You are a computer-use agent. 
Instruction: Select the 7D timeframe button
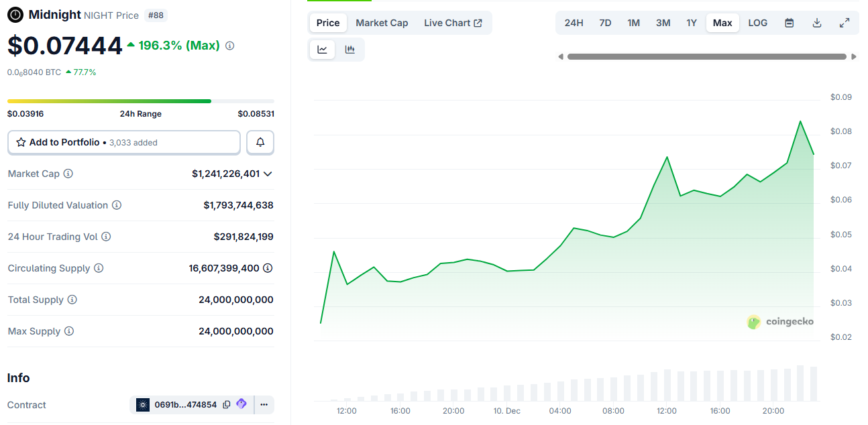pyautogui.click(x=604, y=22)
